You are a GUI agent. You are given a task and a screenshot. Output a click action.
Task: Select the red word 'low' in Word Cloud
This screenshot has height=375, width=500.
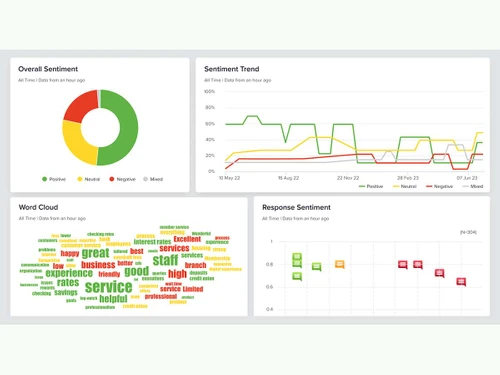click(x=58, y=266)
